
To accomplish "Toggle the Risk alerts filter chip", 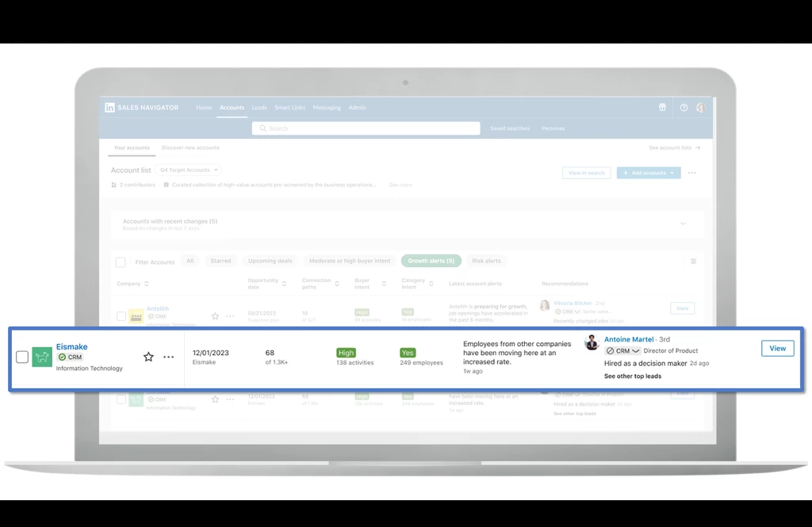I will pos(486,261).
